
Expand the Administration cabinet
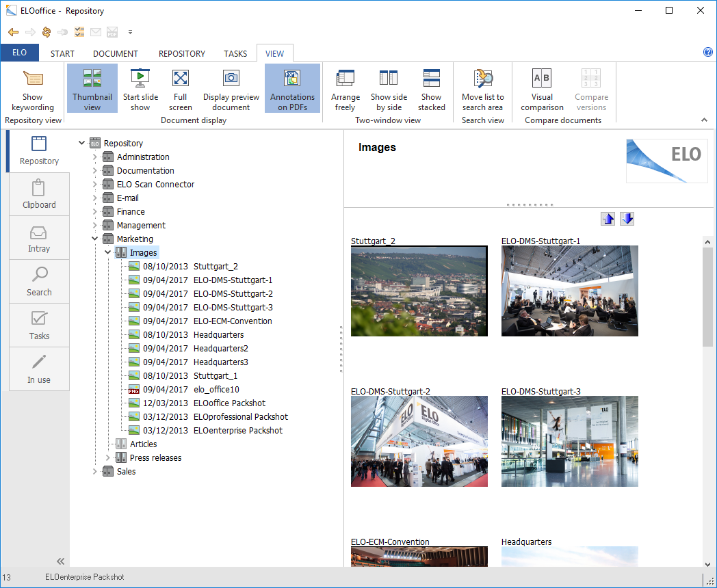click(94, 157)
